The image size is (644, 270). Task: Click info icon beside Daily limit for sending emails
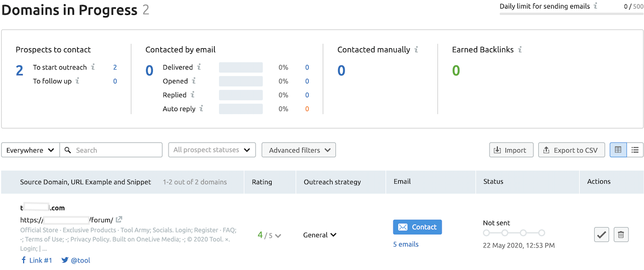click(595, 6)
